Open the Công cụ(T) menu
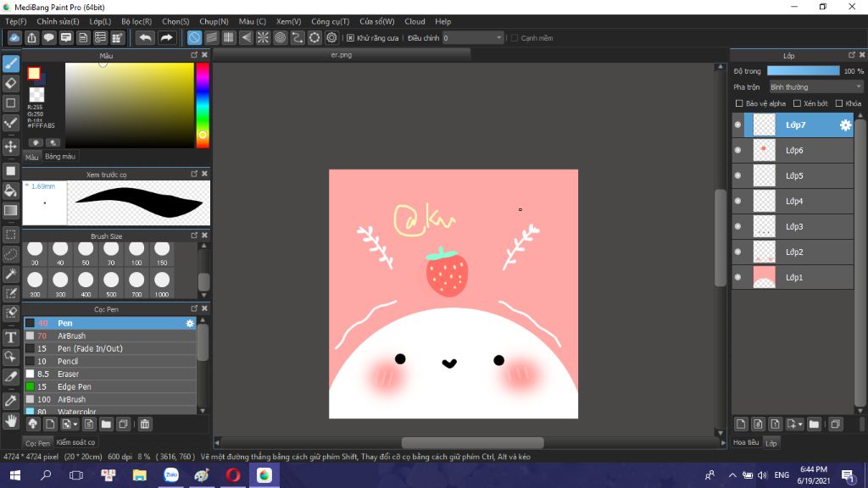This screenshot has width=868, height=488. [331, 21]
